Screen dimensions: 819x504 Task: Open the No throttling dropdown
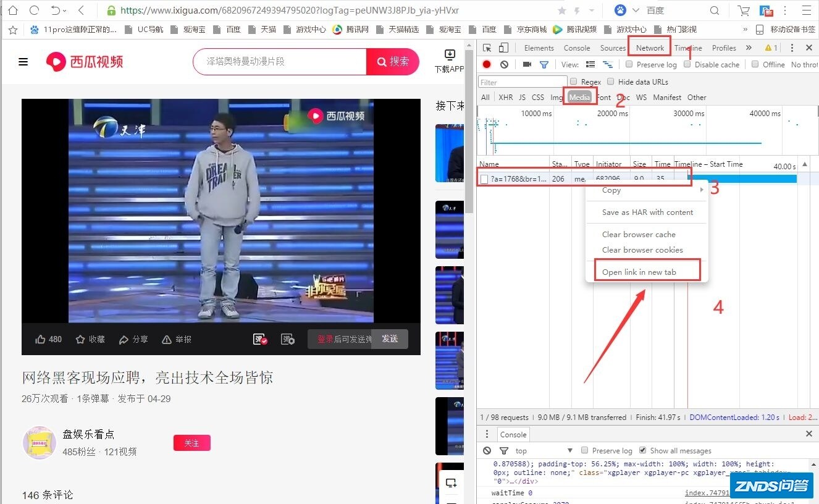point(805,64)
